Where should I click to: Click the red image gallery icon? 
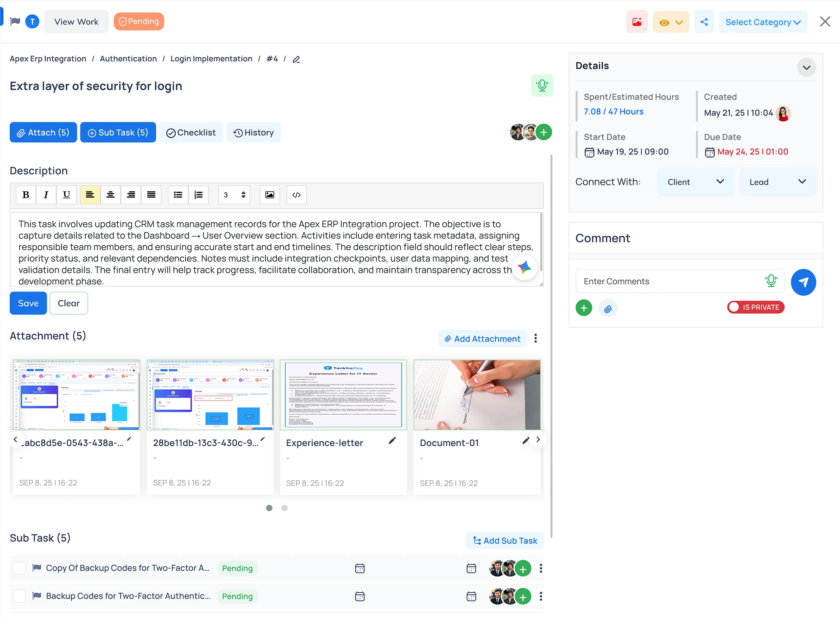637,22
